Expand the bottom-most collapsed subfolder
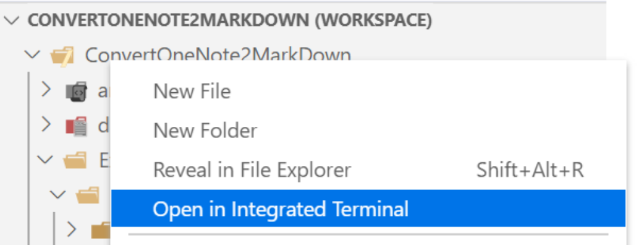 pyautogui.click(x=72, y=230)
